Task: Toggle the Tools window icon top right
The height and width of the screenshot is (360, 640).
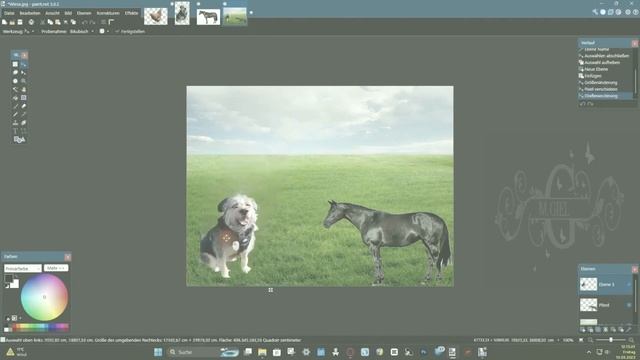Action: tap(595, 12)
